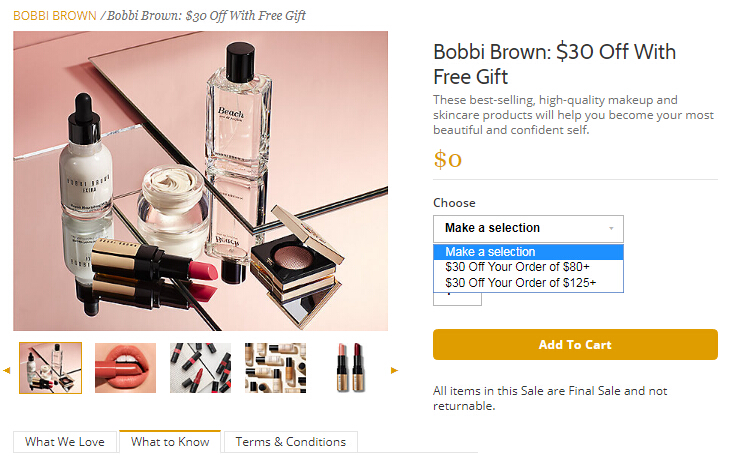Open the foundation bottles thumbnail

click(275, 368)
